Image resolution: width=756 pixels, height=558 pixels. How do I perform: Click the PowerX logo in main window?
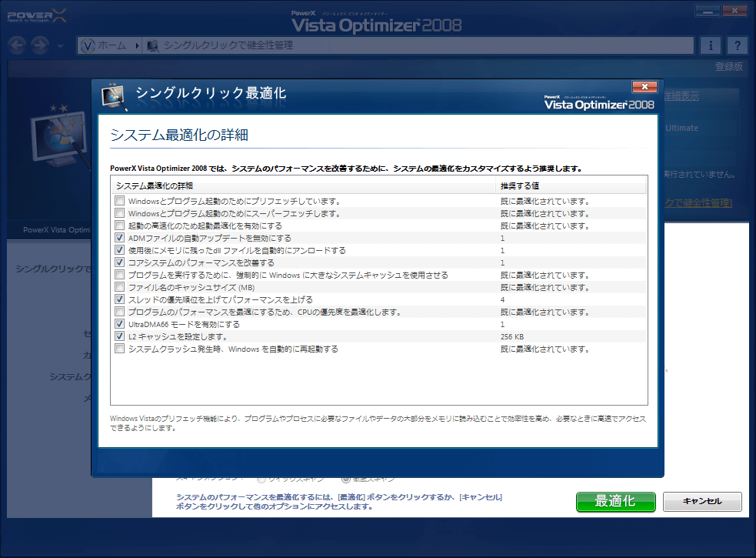(x=37, y=16)
